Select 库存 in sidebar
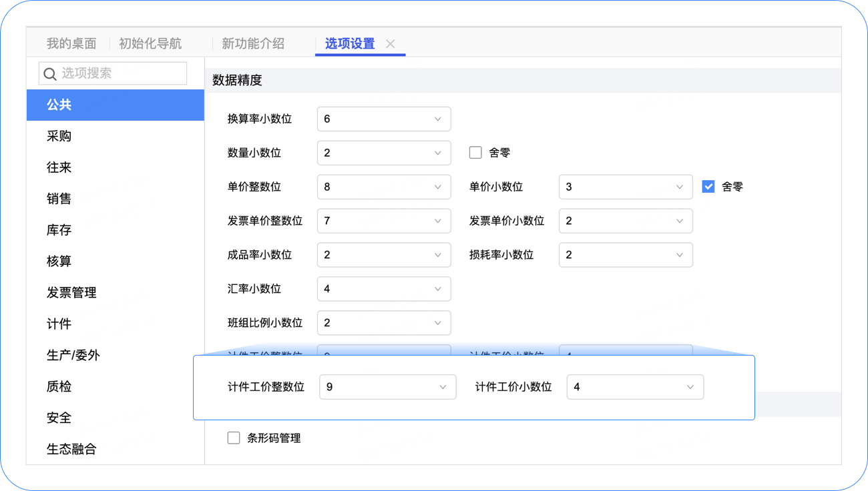This screenshot has width=868, height=491. pyautogui.click(x=59, y=230)
